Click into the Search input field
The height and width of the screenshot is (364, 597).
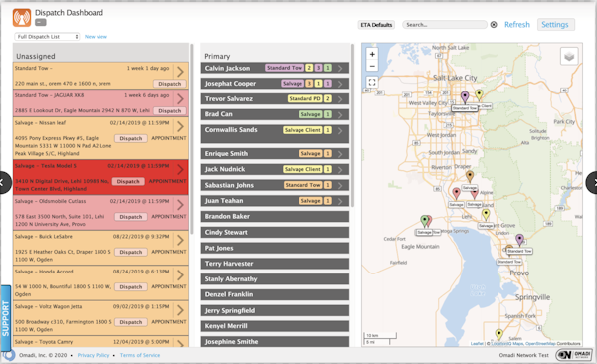pos(445,25)
